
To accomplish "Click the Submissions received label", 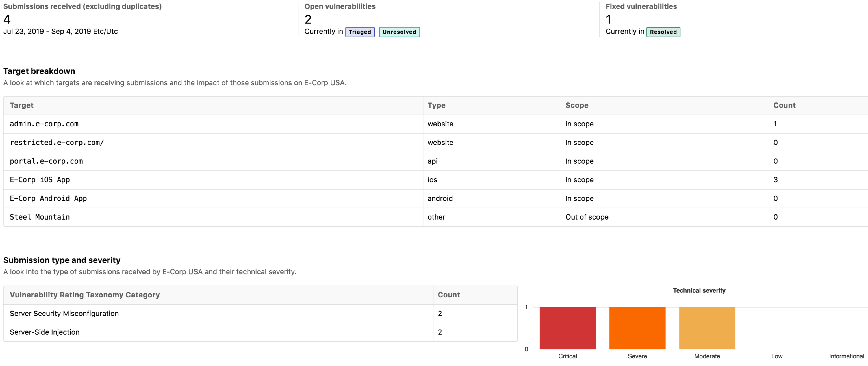I will (82, 7).
